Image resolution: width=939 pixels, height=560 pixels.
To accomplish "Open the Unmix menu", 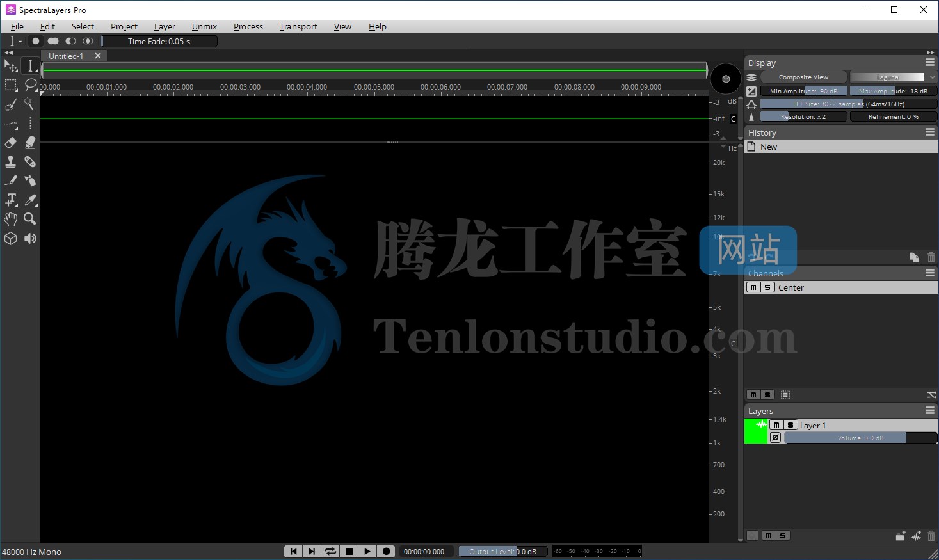I will tap(204, 26).
